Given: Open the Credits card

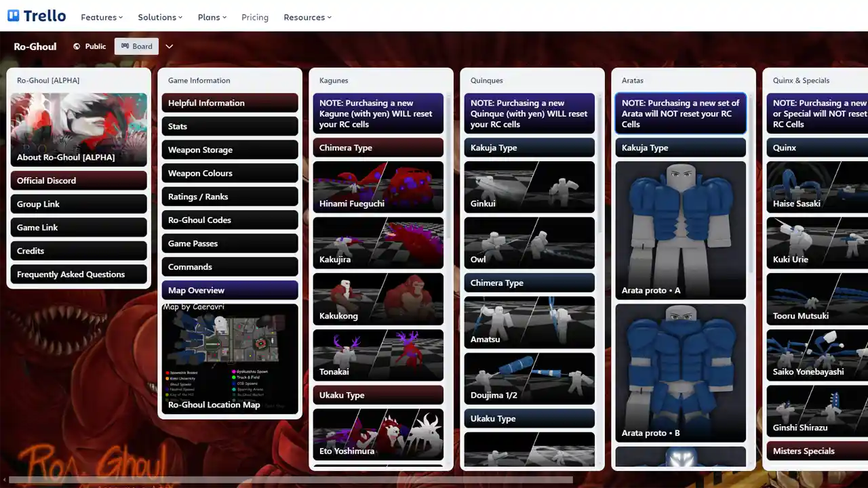Looking at the screenshot, I should 79,251.
